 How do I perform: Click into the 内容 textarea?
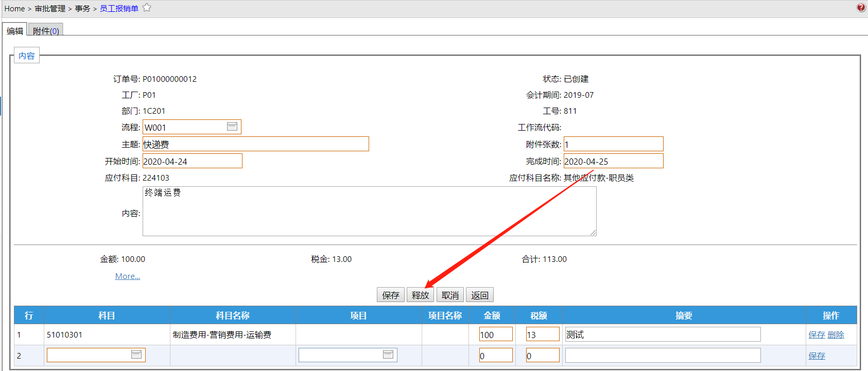(x=369, y=211)
